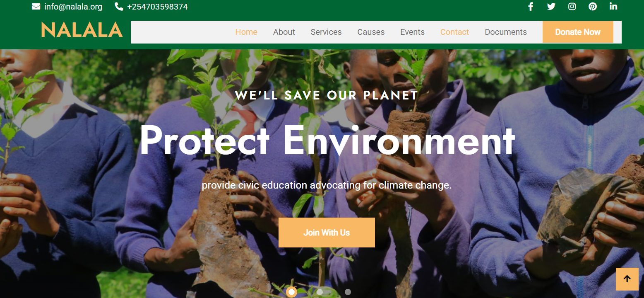
Task: Switch to the third carousel slide dot
Action: coord(348,292)
